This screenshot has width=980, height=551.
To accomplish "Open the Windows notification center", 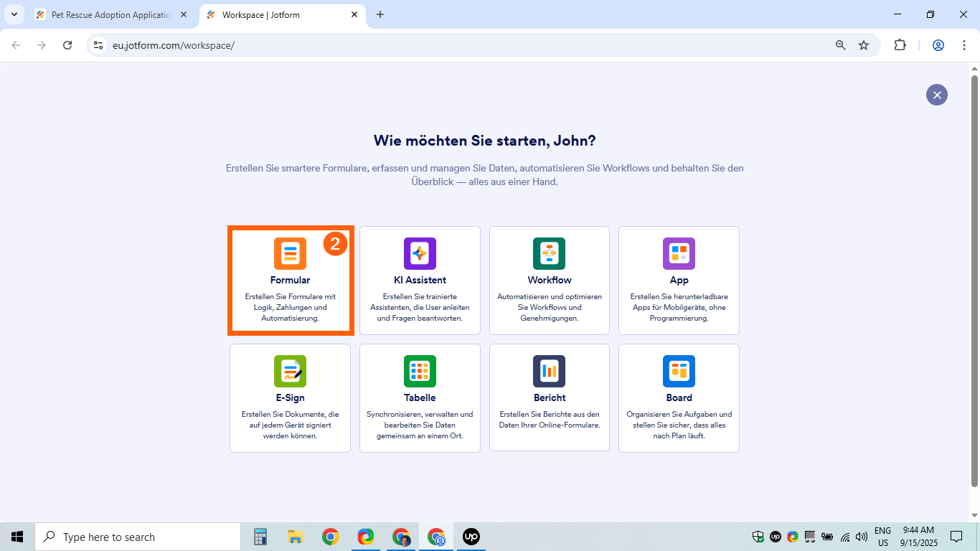I will click(956, 537).
